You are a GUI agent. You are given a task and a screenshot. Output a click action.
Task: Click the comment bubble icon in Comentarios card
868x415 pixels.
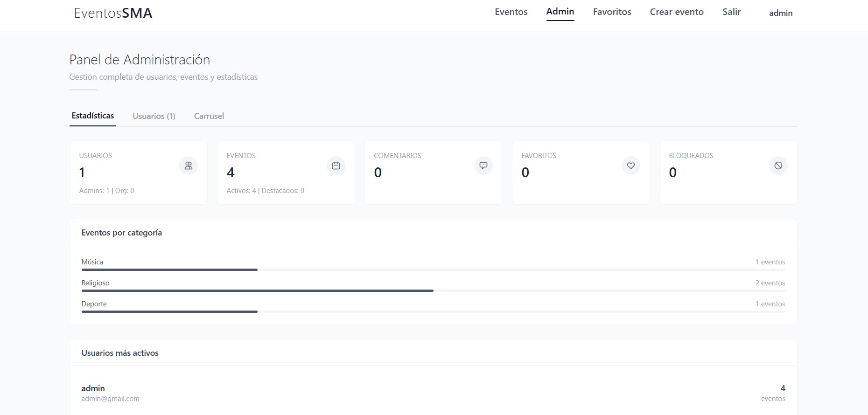(x=483, y=166)
